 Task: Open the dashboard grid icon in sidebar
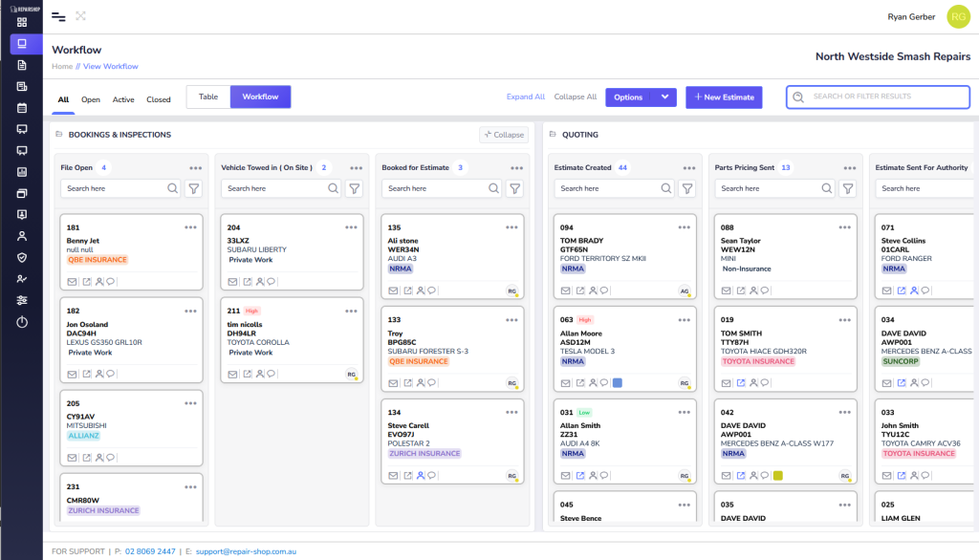22,23
